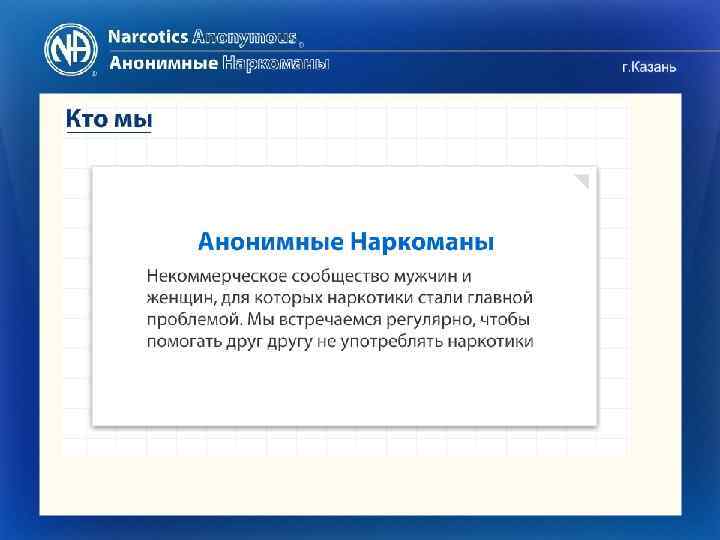Click the NA circular logo
This screenshot has width=720, height=540.
pyautogui.click(x=71, y=50)
